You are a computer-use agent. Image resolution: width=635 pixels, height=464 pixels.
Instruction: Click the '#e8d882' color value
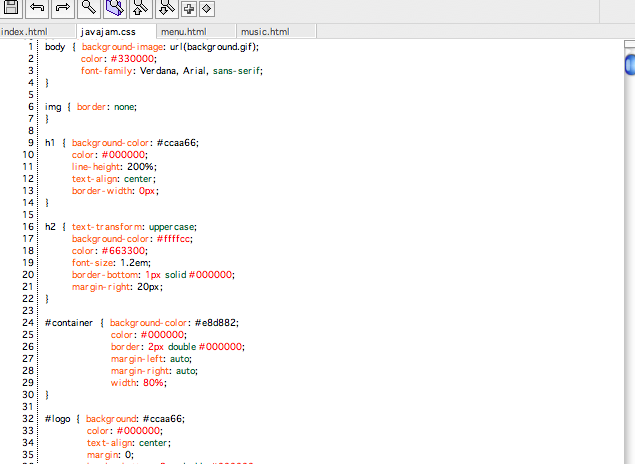click(x=215, y=323)
